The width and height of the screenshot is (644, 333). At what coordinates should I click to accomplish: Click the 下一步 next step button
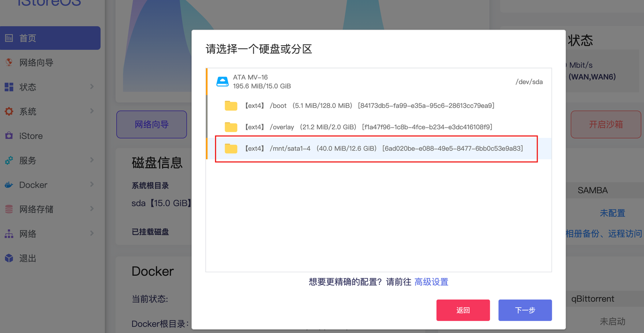point(525,310)
